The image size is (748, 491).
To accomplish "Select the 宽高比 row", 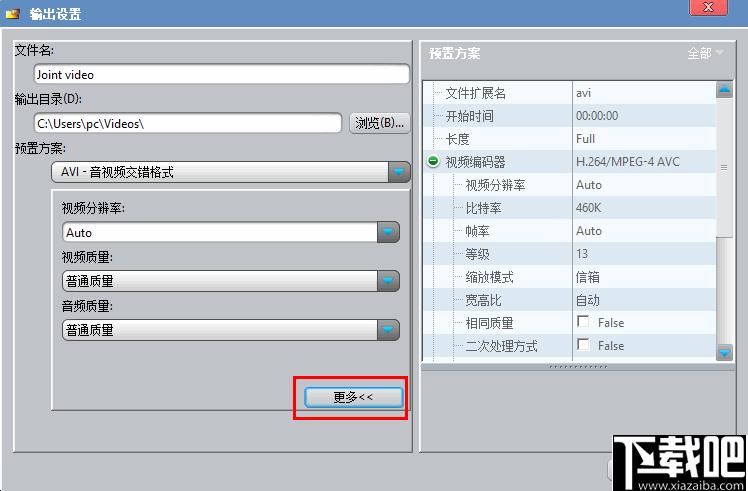I will pyautogui.click(x=570, y=300).
